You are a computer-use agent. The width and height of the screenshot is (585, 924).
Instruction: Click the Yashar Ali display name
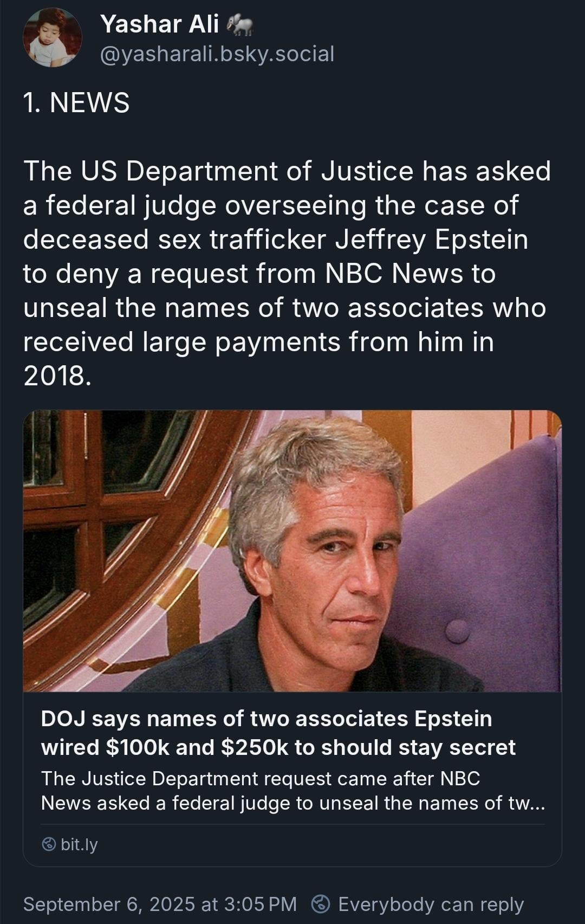(160, 24)
